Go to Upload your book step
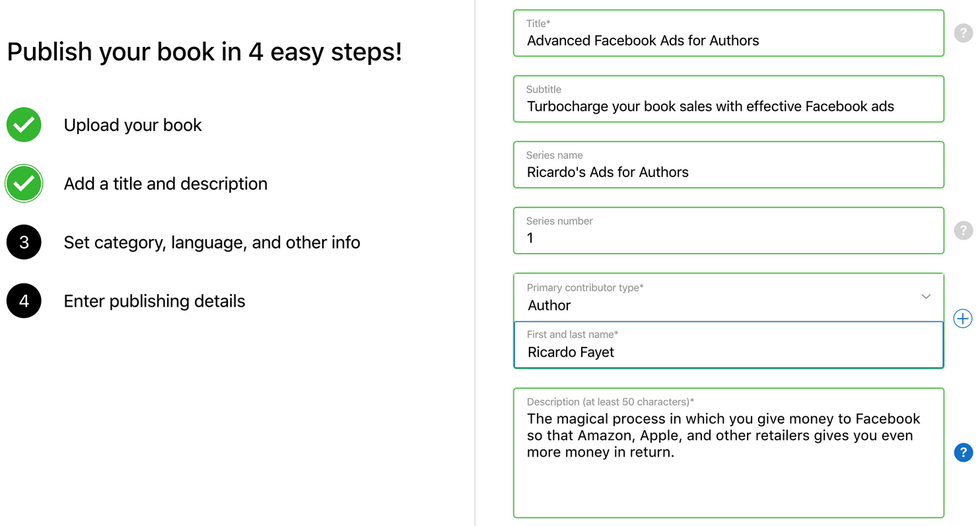The width and height of the screenshot is (980, 526). coord(133,125)
